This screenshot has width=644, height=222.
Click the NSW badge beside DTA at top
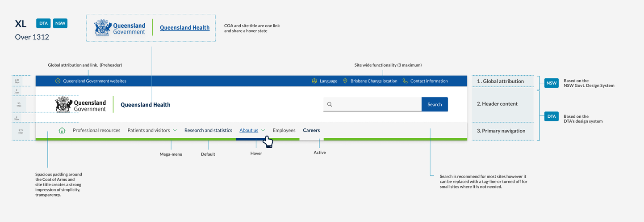pyautogui.click(x=60, y=23)
